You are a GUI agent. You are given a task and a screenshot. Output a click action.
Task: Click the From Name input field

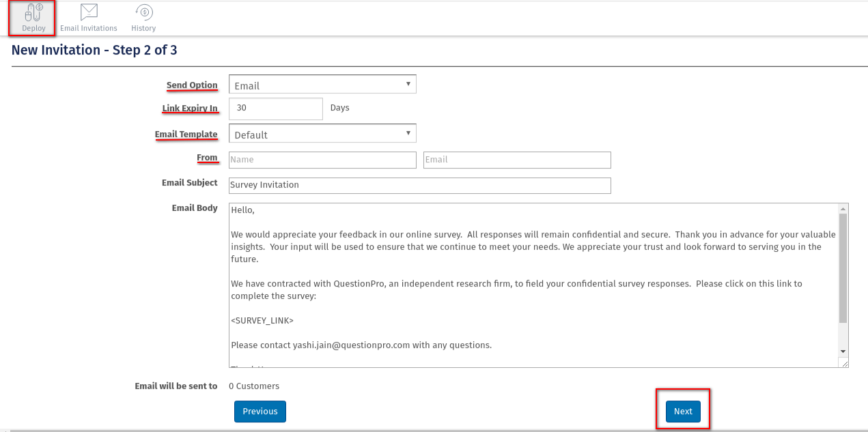(x=322, y=160)
